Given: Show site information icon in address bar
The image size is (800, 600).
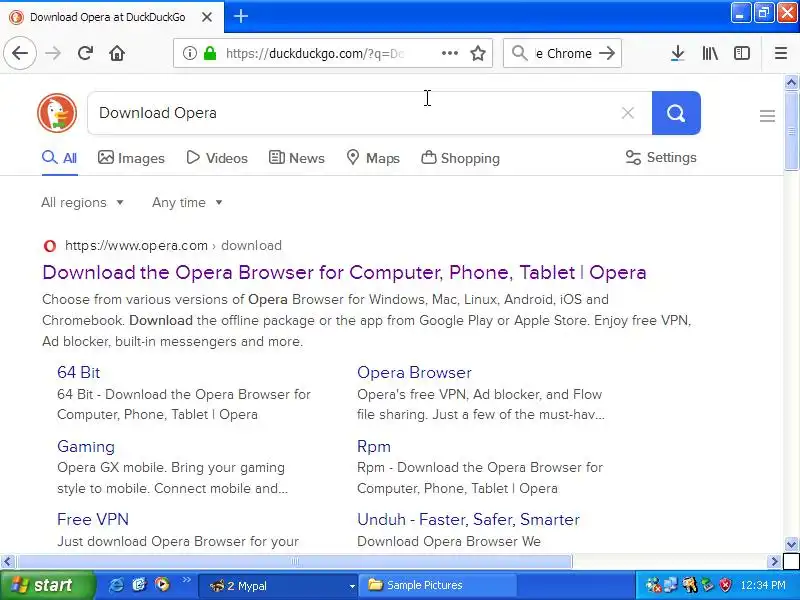Looking at the screenshot, I should tap(189, 53).
